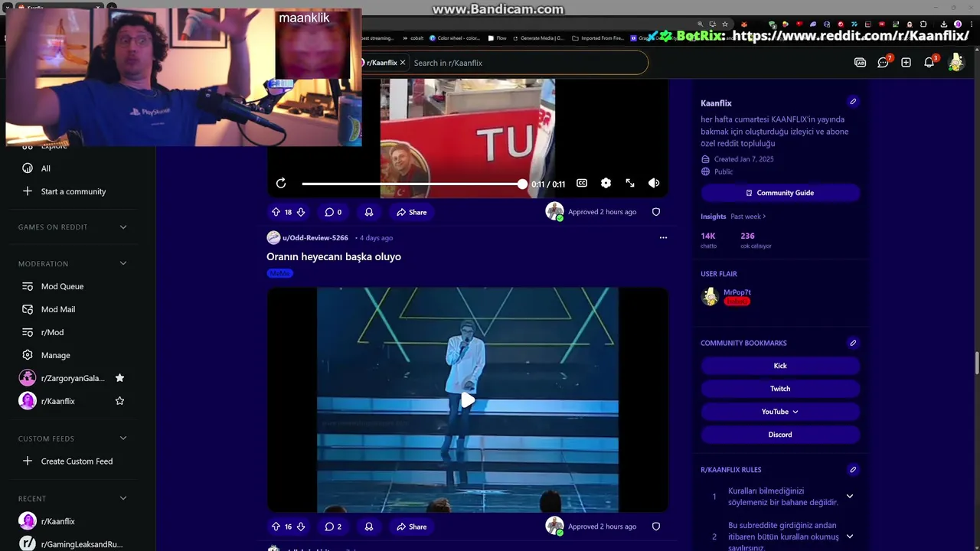
Task: Open the browser downloads icon
Action: (x=943, y=24)
